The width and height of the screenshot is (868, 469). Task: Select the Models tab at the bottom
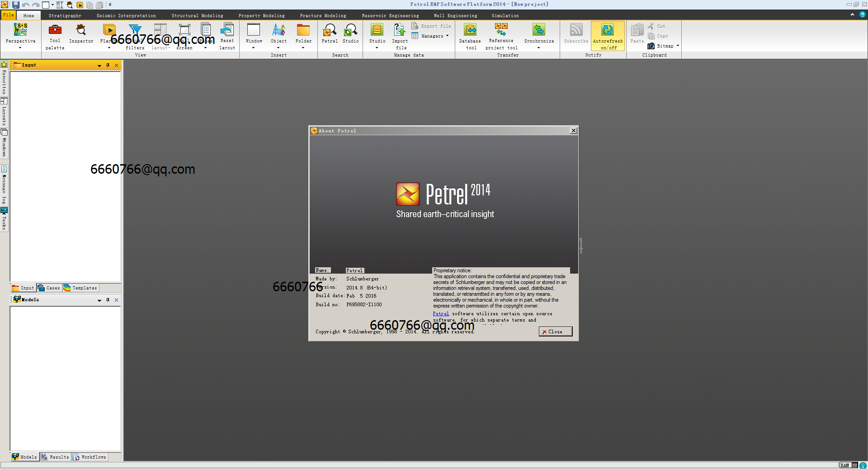coord(24,457)
